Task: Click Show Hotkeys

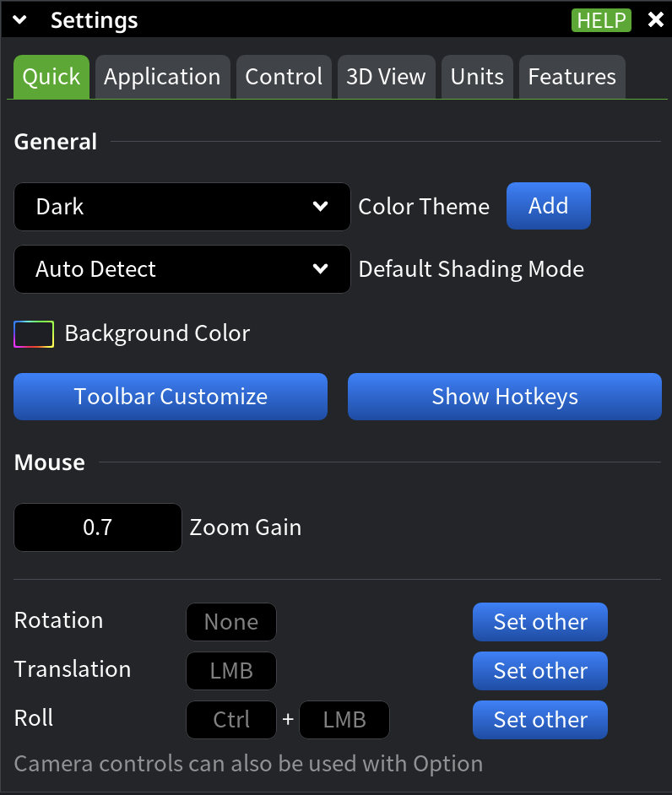Action: click(x=504, y=396)
